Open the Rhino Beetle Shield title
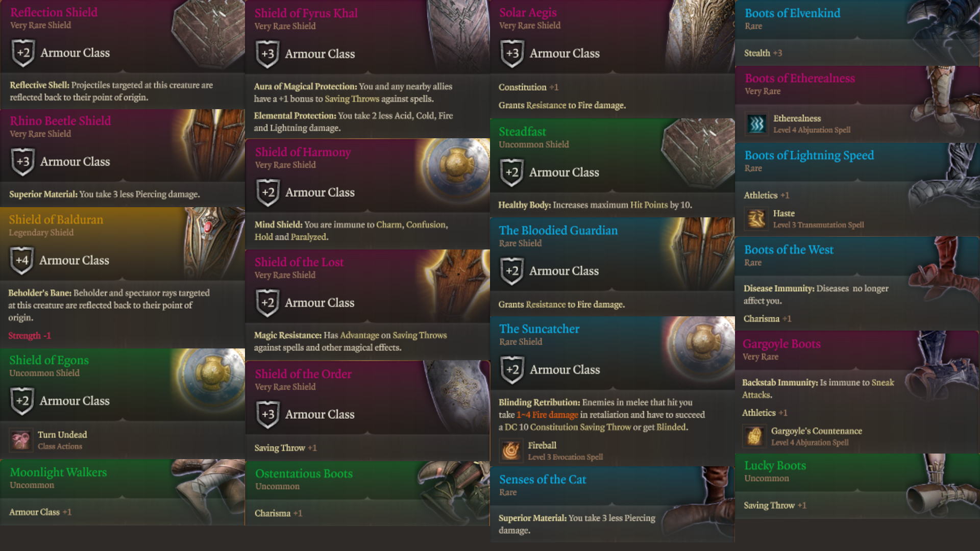This screenshot has width=980, height=551. 60,121
